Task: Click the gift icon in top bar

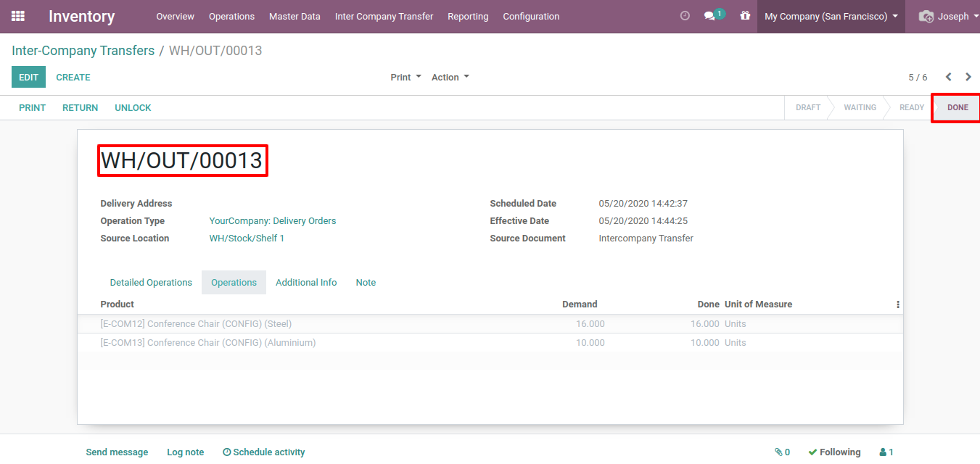Action: [745, 16]
